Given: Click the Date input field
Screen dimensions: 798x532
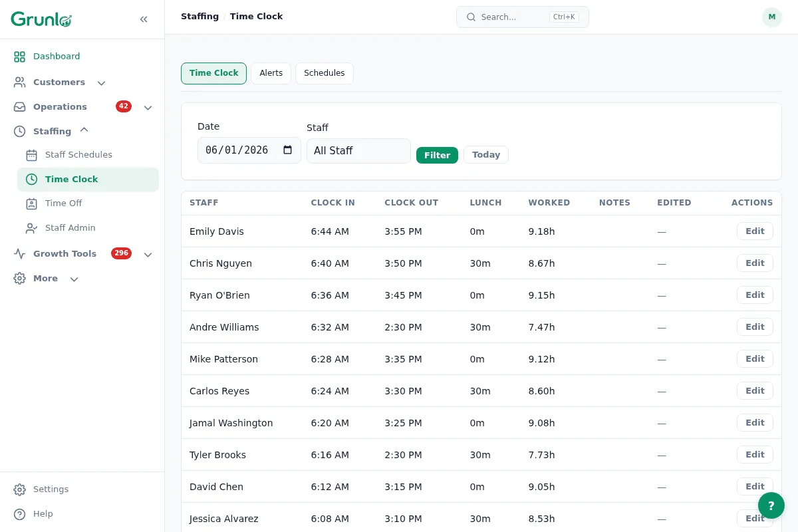Looking at the screenshot, I should coord(249,150).
